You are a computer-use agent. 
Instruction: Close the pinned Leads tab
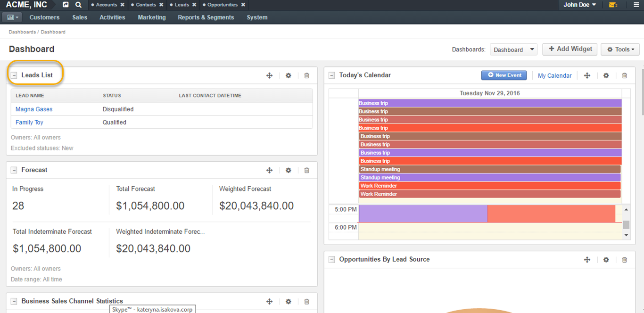pos(194,5)
